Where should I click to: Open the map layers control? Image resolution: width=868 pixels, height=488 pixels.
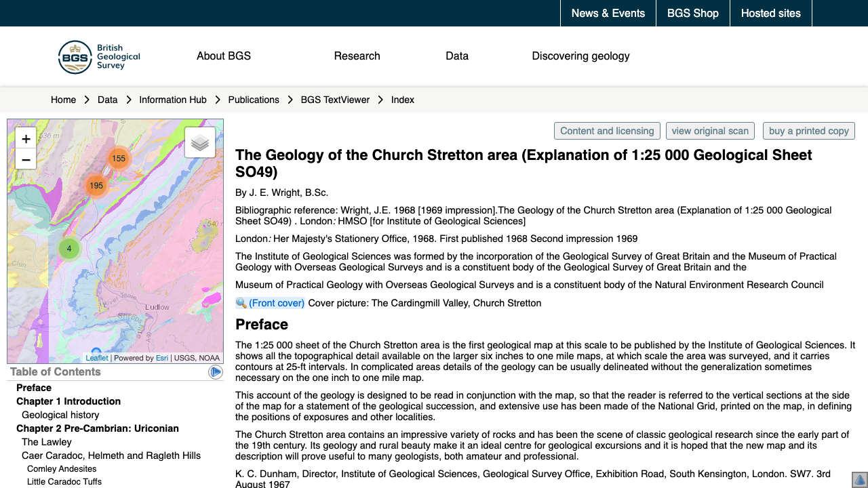[x=200, y=142]
